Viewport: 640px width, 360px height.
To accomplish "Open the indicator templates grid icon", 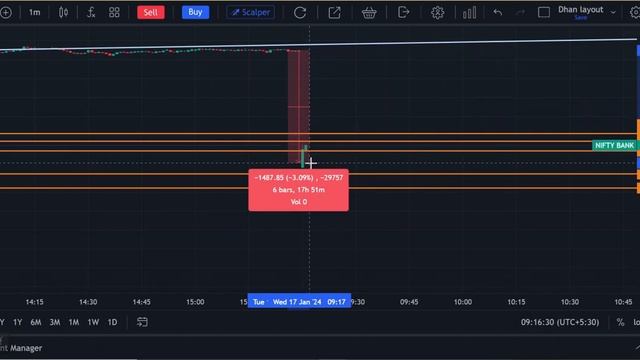I will (114, 12).
